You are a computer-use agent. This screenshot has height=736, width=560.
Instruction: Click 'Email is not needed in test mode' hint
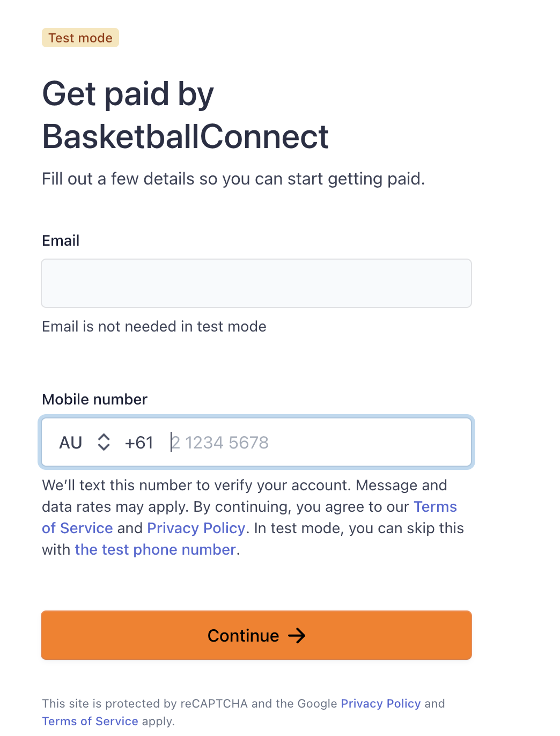(154, 327)
